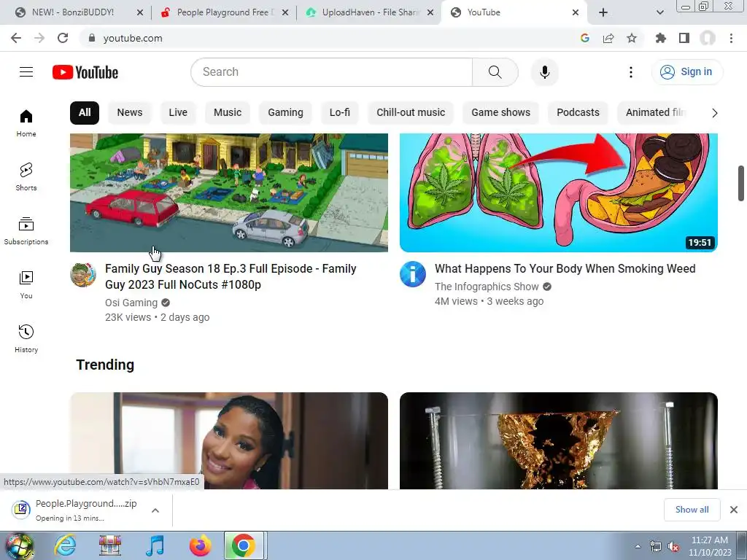Select the Game shows chip
This screenshot has width=747, height=560.
click(500, 113)
